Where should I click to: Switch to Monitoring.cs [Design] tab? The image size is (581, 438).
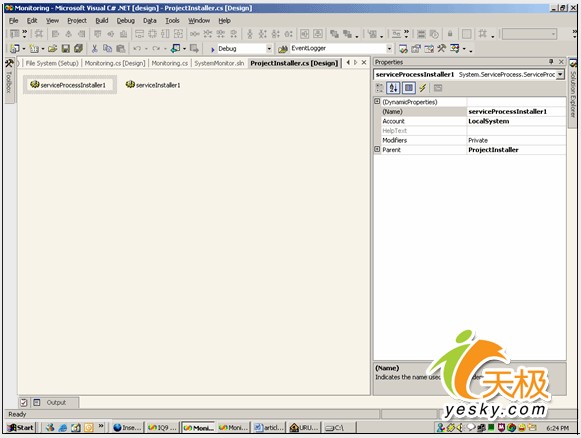click(115, 63)
